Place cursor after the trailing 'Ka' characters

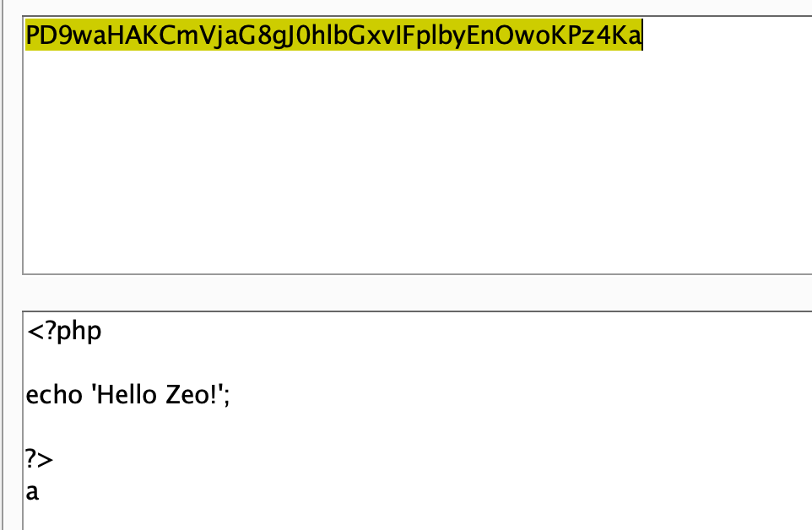(x=643, y=35)
